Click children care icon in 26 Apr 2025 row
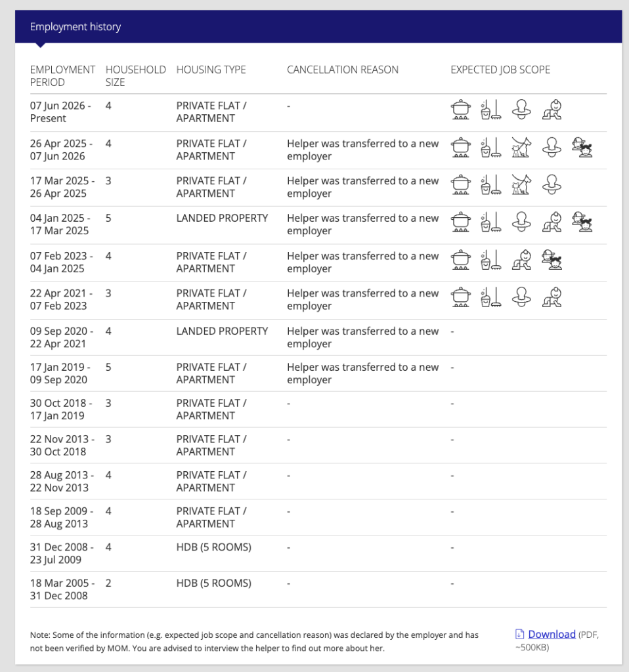629x672 pixels. click(x=582, y=148)
